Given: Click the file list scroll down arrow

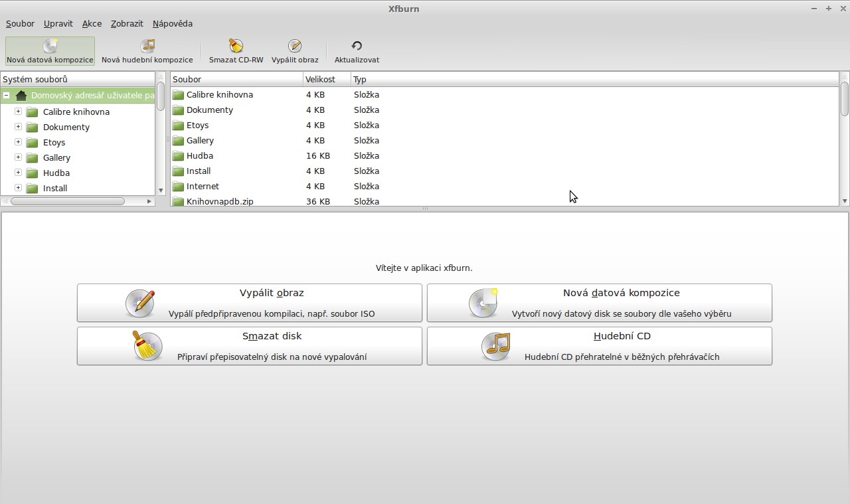Looking at the screenshot, I should [845, 201].
